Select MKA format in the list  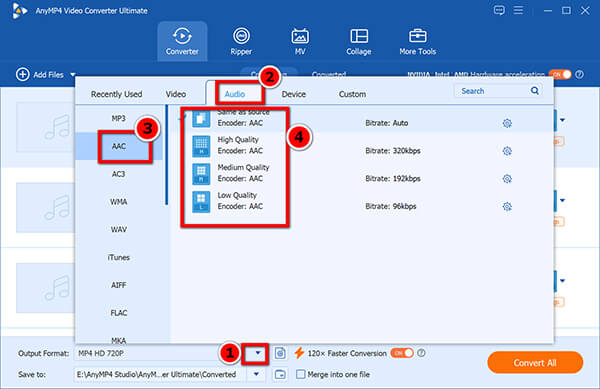tap(119, 340)
